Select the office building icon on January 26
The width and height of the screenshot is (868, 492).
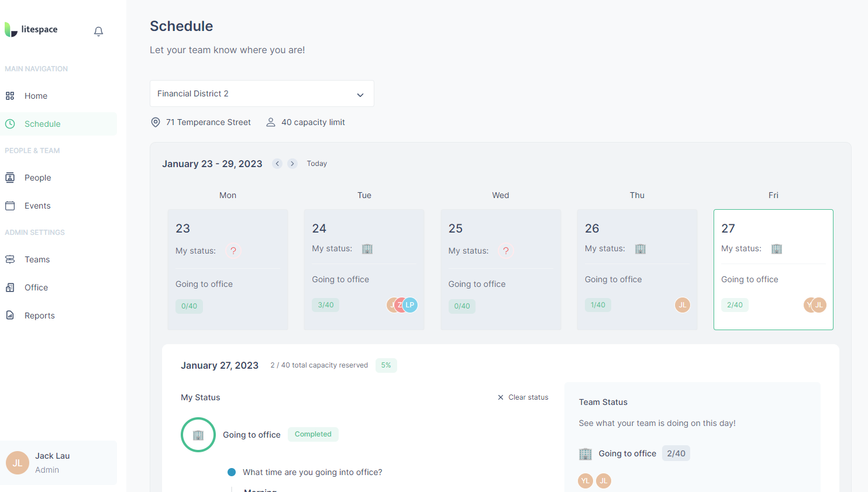click(640, 248)
